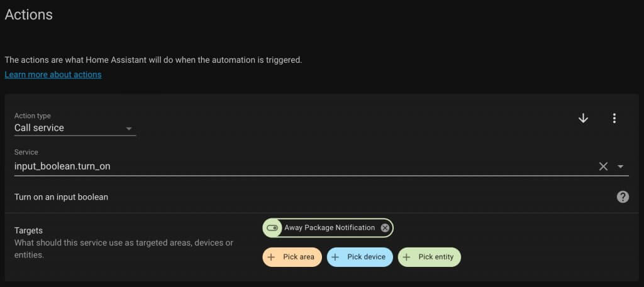644x287 pixels.
Task: Open the Learn more about actions link
Action: click(53, 75)
